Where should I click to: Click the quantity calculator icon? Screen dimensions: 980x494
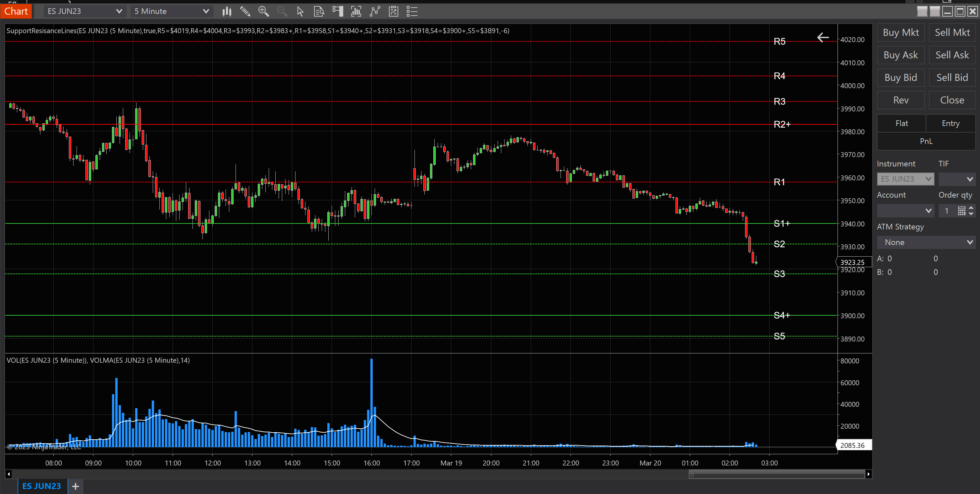click(961, 211)
